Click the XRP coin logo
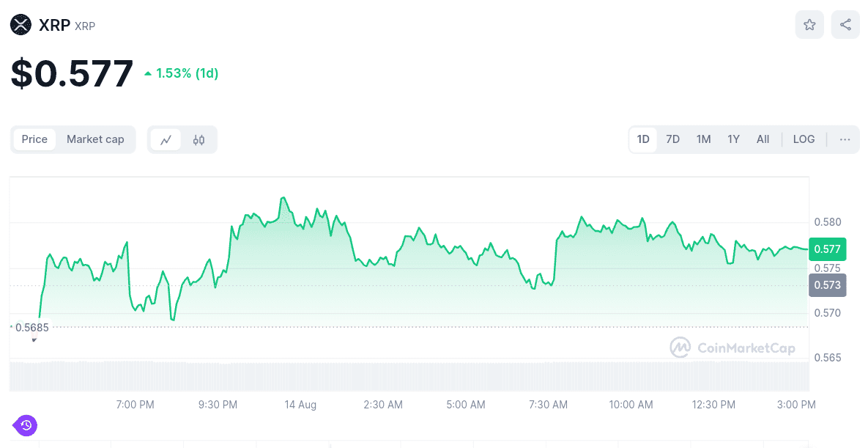Screen dimensions: 868x448 point(20,24)
